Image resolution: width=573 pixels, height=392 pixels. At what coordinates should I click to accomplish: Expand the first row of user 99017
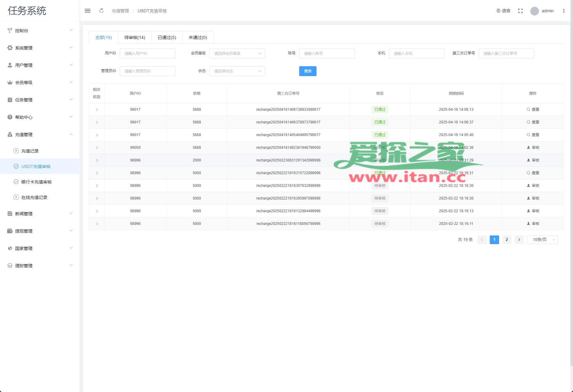point(97,110)
